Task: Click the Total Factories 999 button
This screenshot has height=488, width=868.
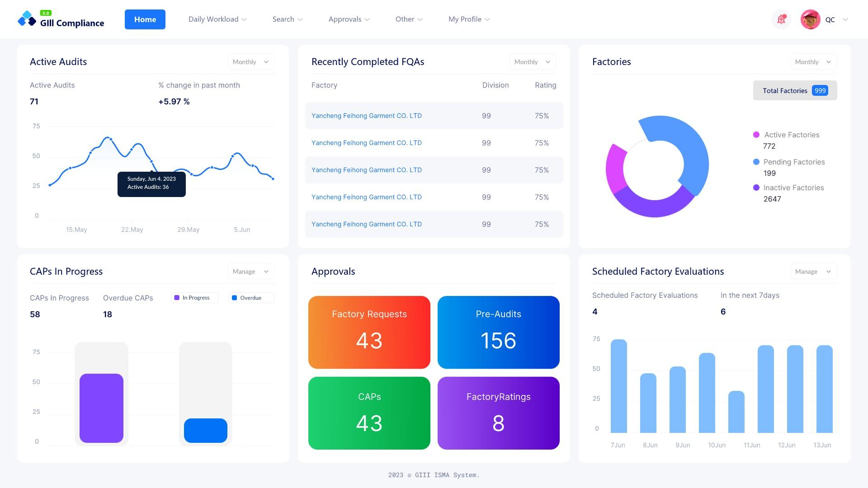Action: (x=795, y=90)
